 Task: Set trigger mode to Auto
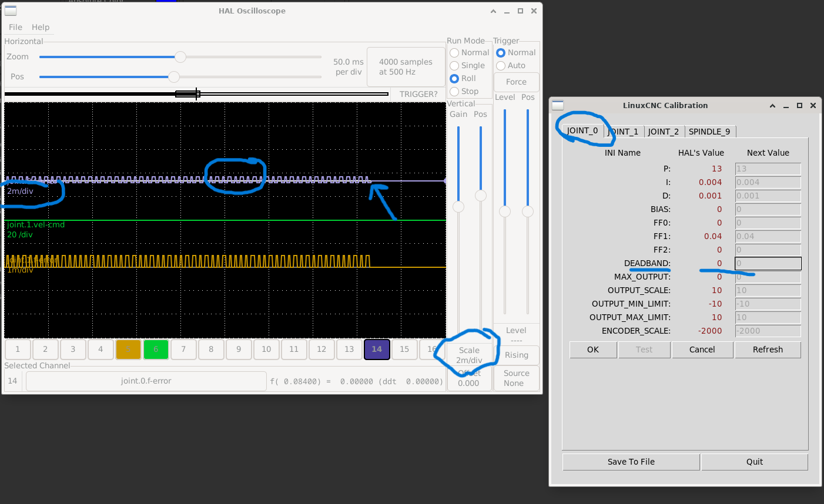click(x=501, y=66)
